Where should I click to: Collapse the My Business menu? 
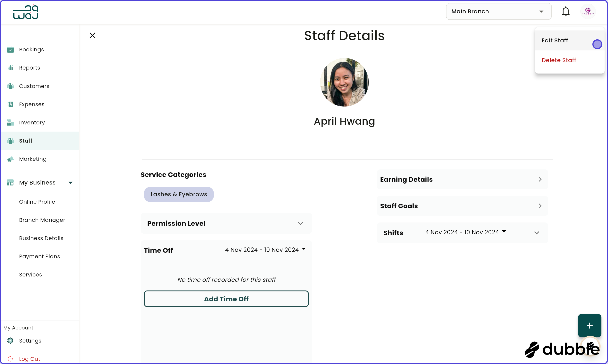click(70, 182)
